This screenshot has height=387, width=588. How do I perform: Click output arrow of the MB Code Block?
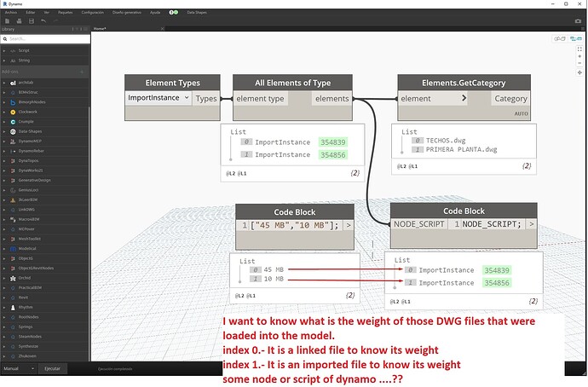click(349, 225)
